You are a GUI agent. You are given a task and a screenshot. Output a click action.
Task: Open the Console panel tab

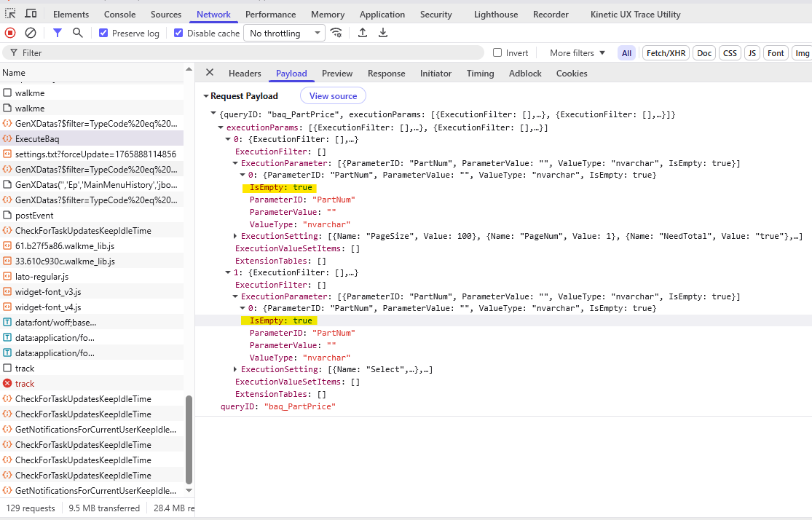(x=119, y=15)
